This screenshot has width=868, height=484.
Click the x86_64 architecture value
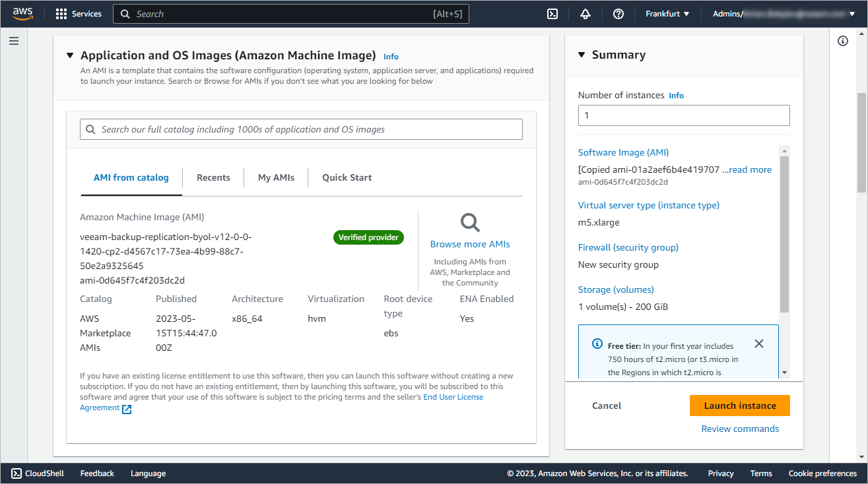[247, 318]
